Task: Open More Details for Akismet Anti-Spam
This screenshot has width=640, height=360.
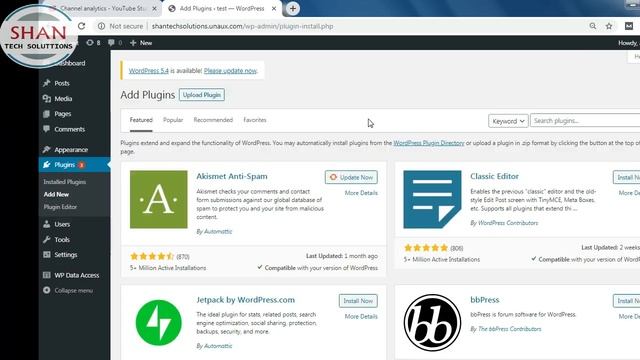Action: pos(361,193)
